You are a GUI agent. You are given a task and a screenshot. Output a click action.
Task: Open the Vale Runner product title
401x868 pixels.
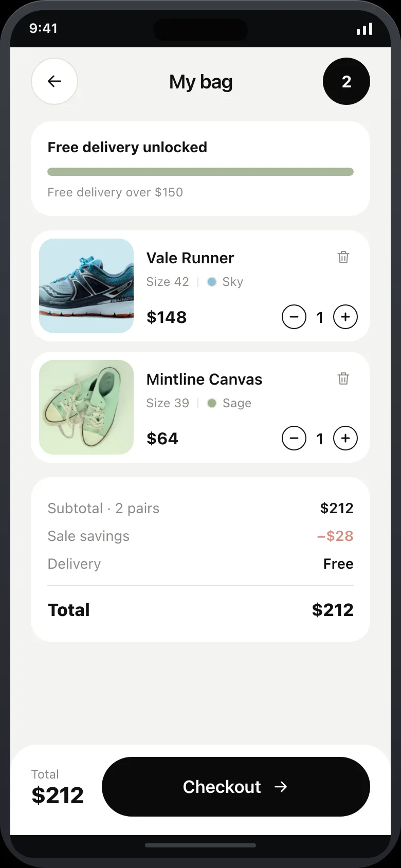[x=190, y=258]
